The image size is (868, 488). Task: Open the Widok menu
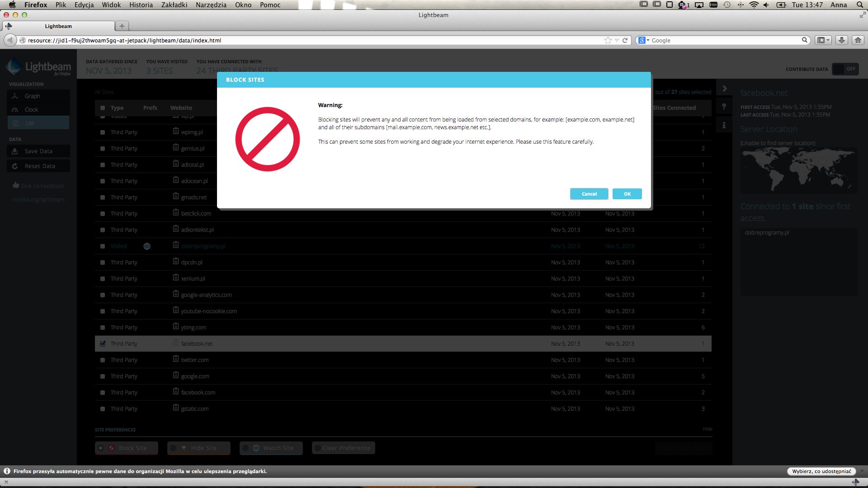pos(111,5)
